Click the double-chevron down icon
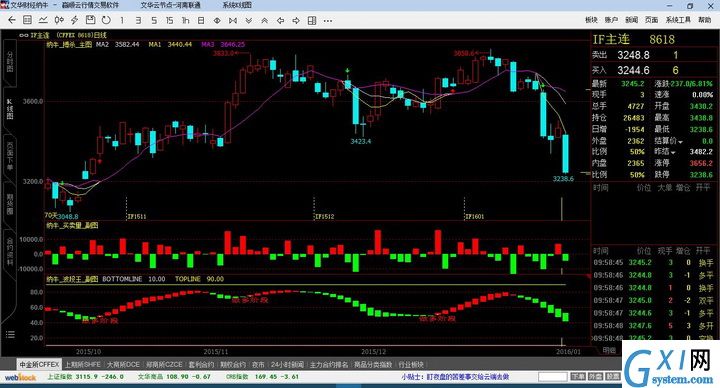Image resolution: width=720 pixels, height=388 pixels. click(x=249, y=20)
